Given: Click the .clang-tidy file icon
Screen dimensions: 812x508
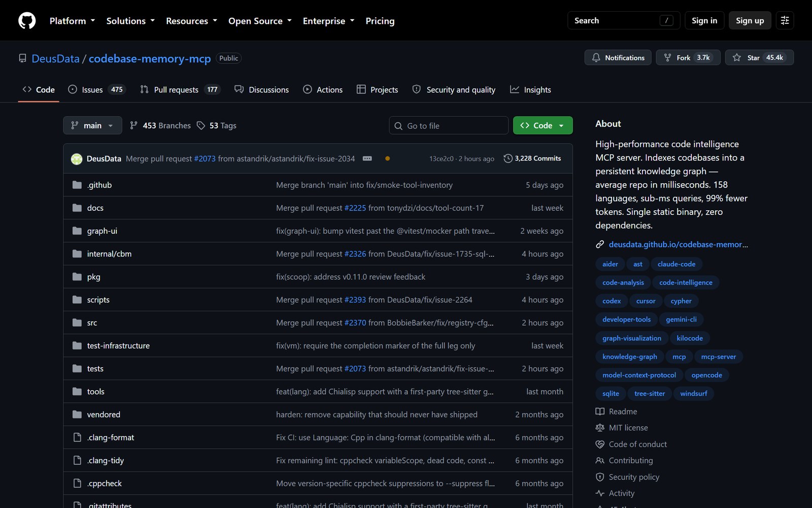Looking at the screenshot, I should point(77,460).
